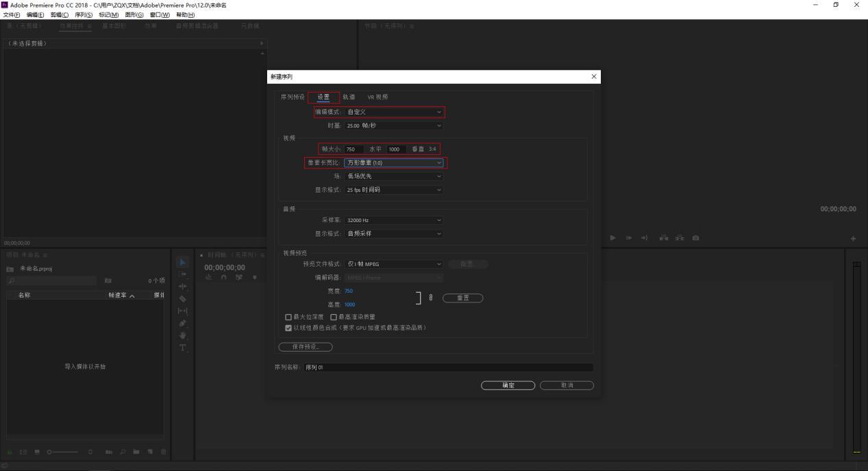The width and height of the screenshot is (868, 471).
Task: Uncheck 以线性颜色合成 checkbox
Action: (x=288, y=328)
